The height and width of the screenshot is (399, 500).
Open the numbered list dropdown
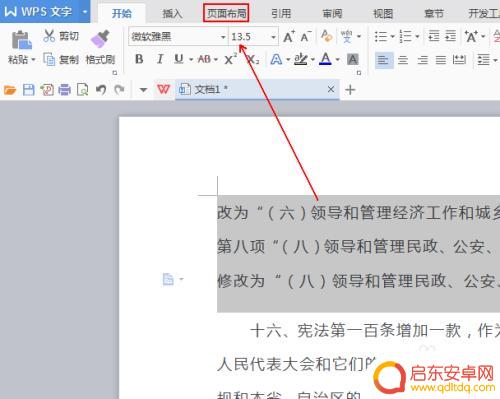coord(417,36)
